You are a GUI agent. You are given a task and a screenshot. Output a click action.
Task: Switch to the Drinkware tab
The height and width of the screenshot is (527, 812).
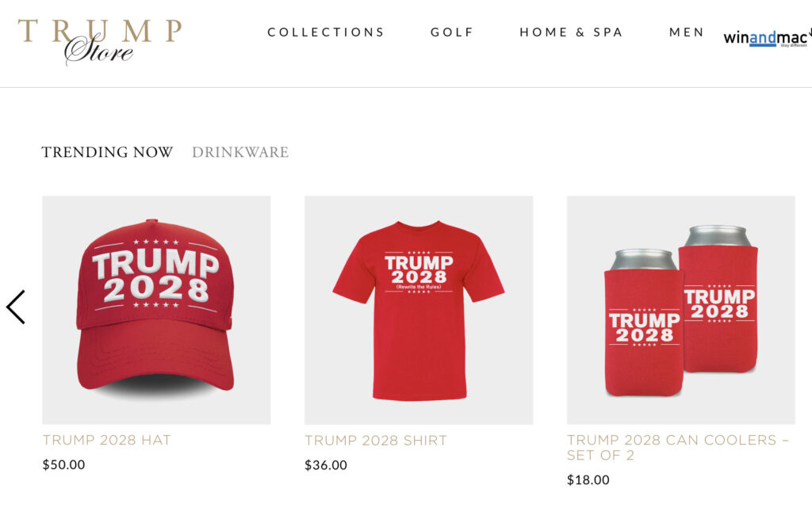pyautogui.click(x=240, y=152)
